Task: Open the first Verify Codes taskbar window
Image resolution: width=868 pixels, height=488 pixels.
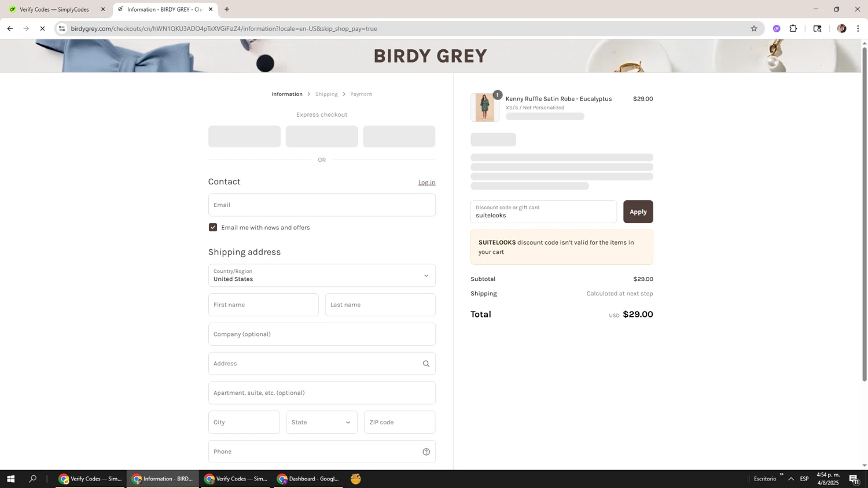Action: coord(90,479)
